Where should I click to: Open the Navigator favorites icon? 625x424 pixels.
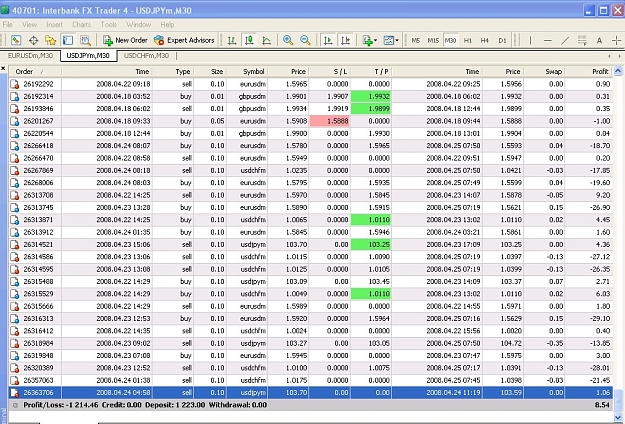[x=51, y=40]
